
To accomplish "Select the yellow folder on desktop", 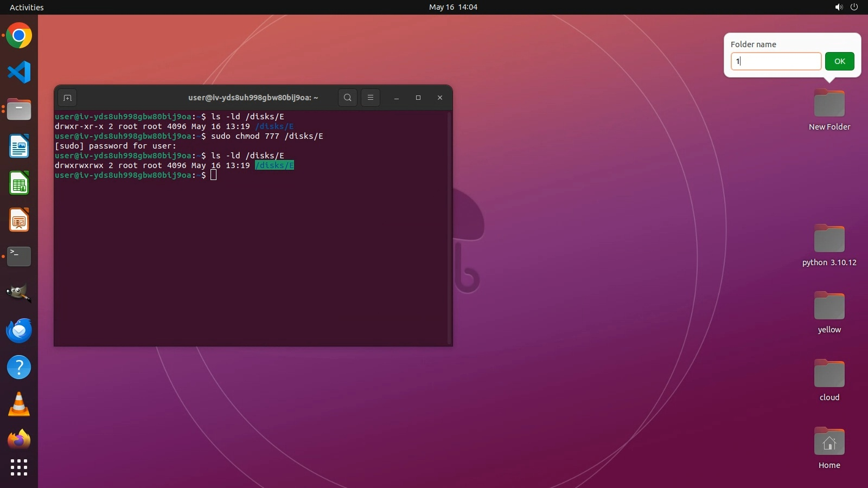I will (x=829, y=306).
